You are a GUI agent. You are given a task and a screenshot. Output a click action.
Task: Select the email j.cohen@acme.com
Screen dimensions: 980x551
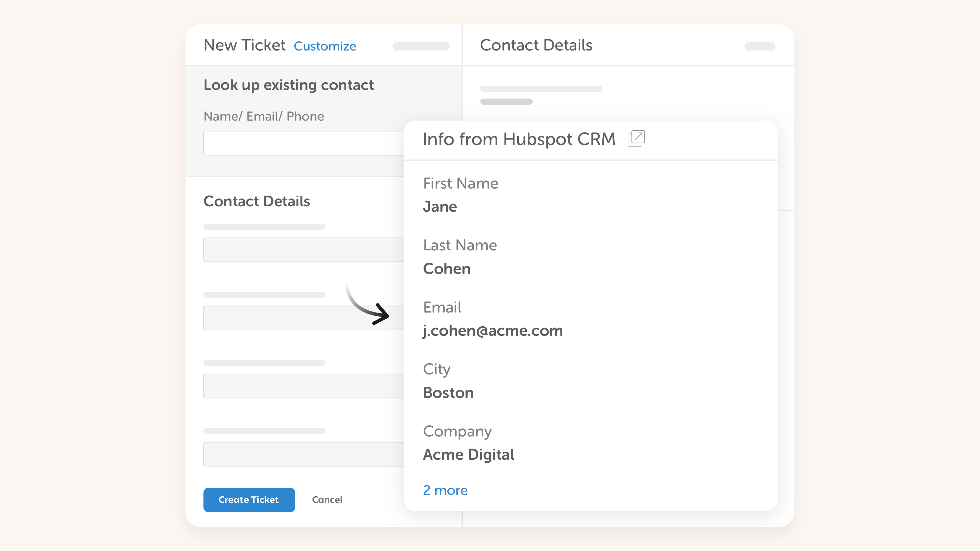tap(493, 331)
